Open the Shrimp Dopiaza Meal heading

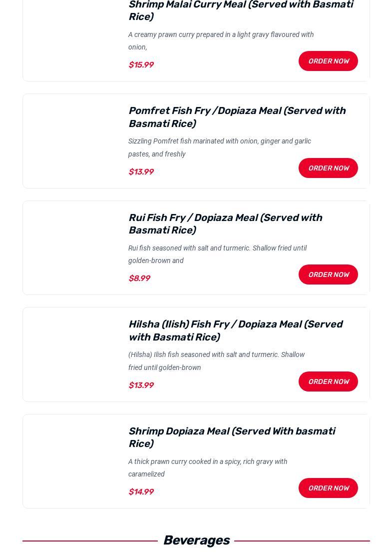(x=232, y=437)
